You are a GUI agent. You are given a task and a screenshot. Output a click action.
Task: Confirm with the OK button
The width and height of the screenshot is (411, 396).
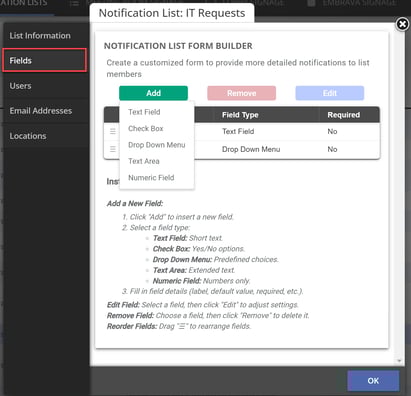373,381
